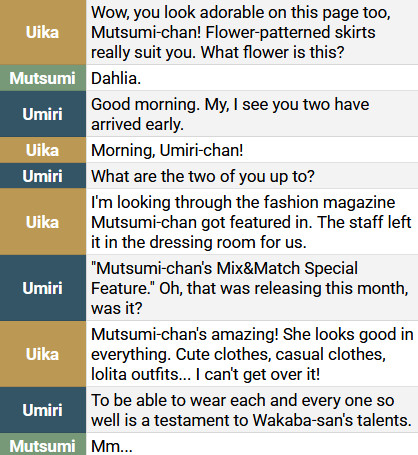Click the Umiri label beside 'Good morning'
Viewport: 418px width, 455px height.
click(42, 114)
